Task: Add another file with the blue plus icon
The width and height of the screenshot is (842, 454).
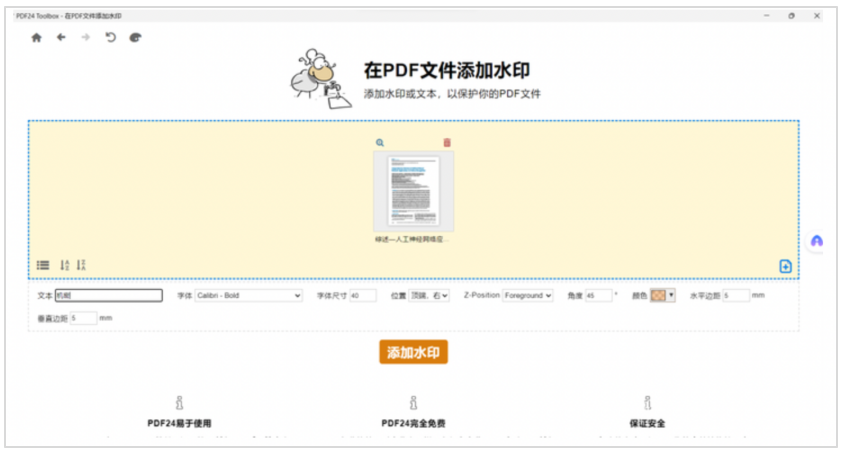Action: (785, 266)
